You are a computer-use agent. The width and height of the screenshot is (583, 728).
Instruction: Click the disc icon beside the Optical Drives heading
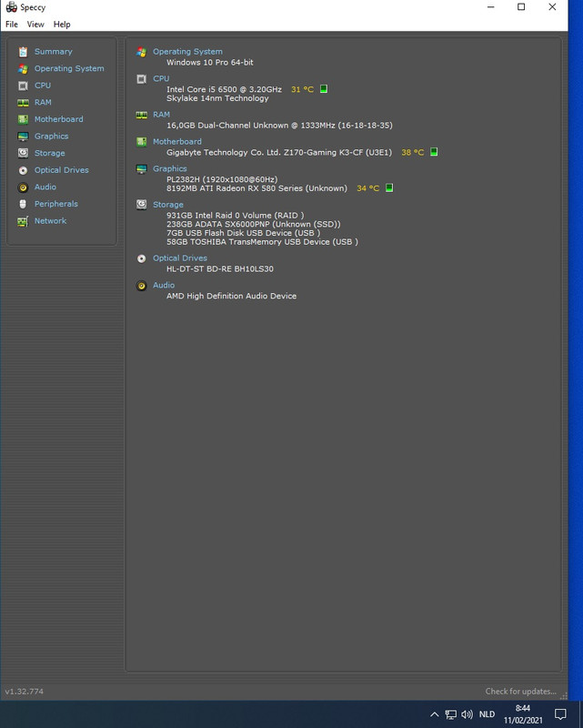142,258
